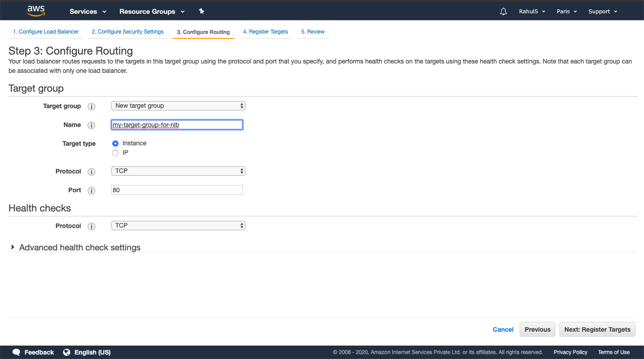Switch to the Register Targets step
The height and width of the screenshot is (359, 644).
pyautogui.click(x=266, y=31)
